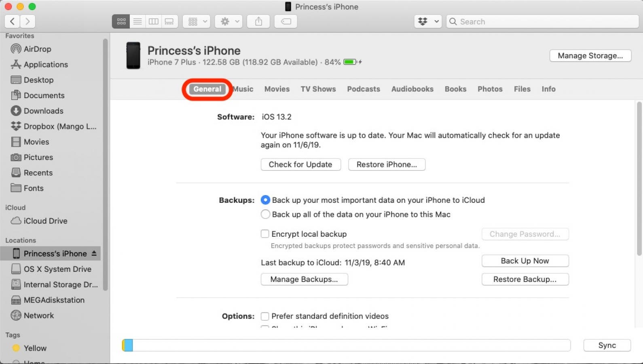
Task: Click the Share toolbar icon
Action: (259, 21)
